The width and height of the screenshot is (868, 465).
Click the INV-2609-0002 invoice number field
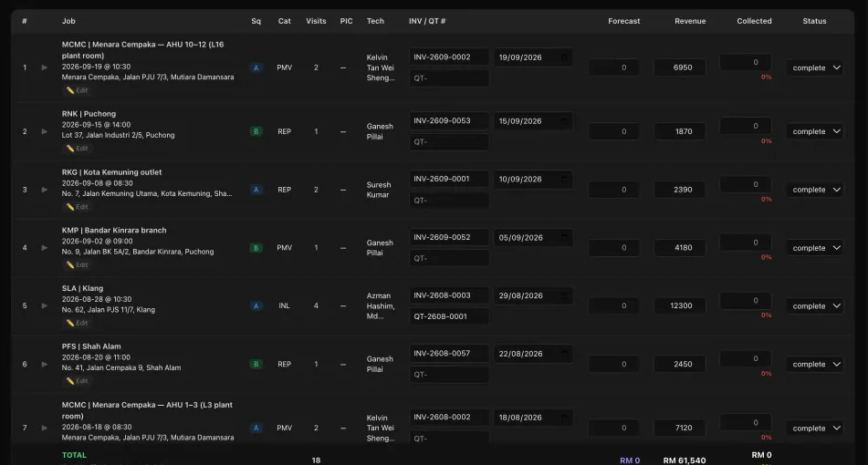pos(449,57)
